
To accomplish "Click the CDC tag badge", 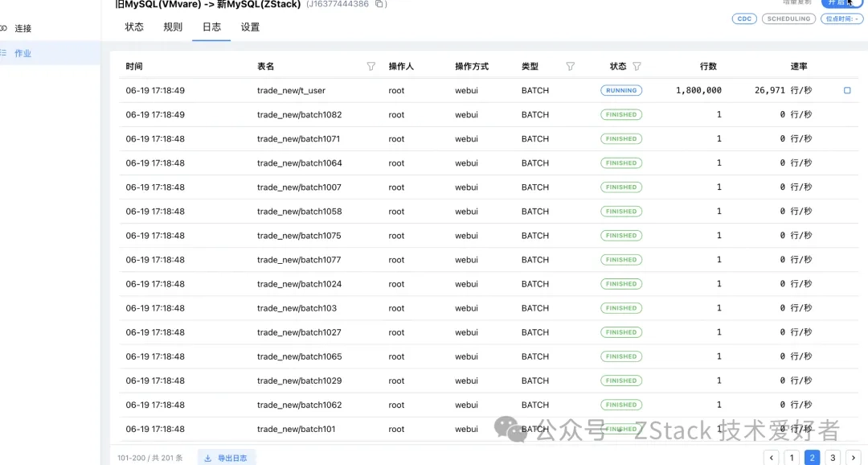I will 744,19.
